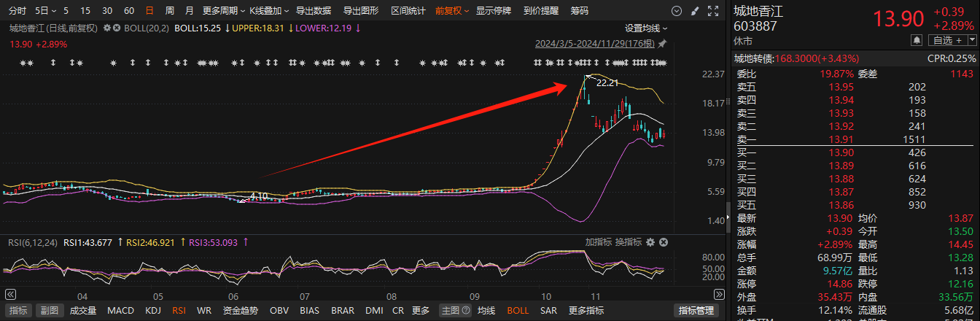980x321 pixels.
Task: Click the price alert bell icon
Action: [x=916, y=40]
